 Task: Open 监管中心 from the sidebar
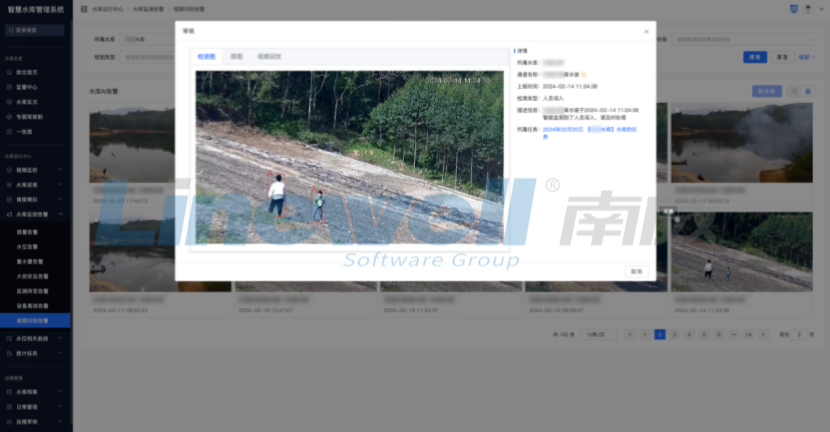pyautogui.click(x=27, y=88)
